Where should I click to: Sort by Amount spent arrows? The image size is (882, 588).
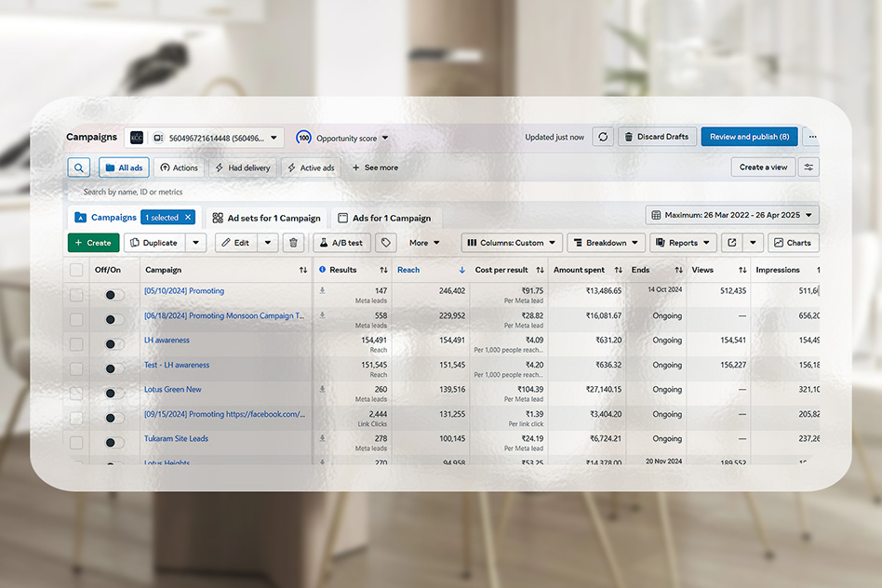click(618, 270)
